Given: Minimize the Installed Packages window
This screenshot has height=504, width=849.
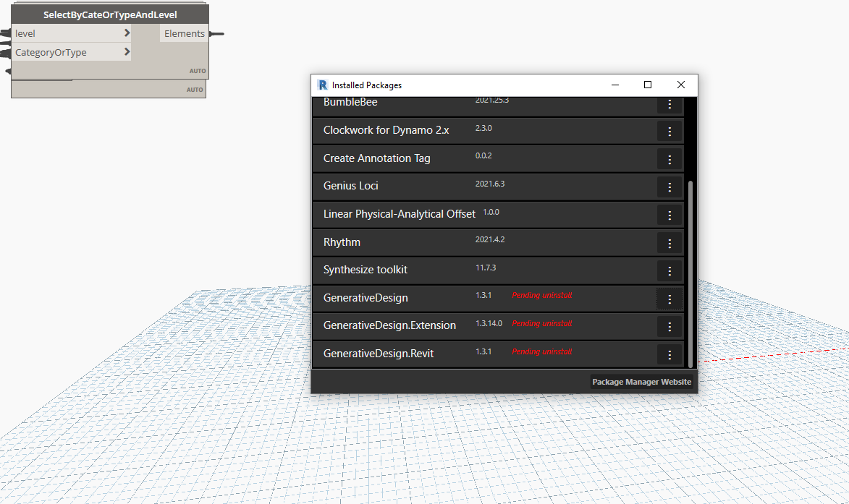Looking at the screenshot, I should click(615, 85).
